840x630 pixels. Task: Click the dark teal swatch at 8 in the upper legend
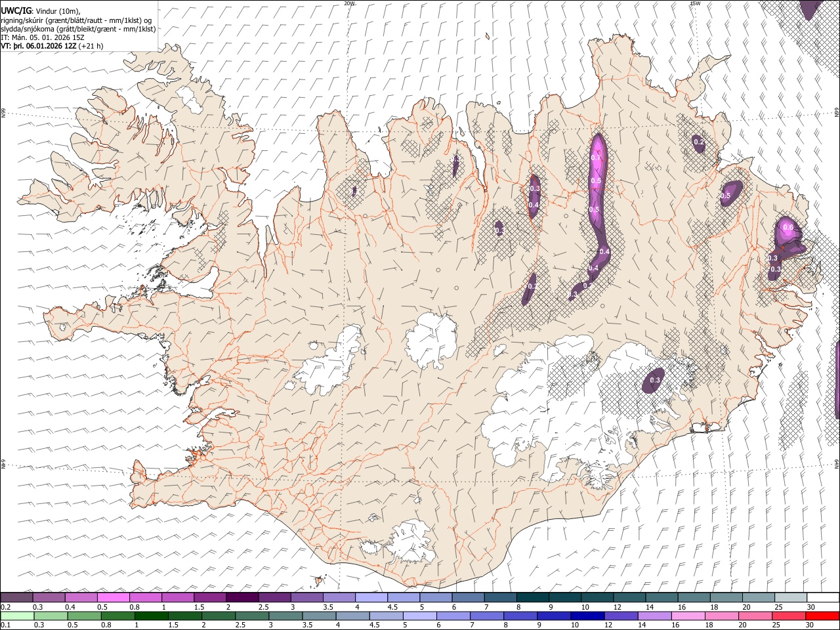point(532,597)
